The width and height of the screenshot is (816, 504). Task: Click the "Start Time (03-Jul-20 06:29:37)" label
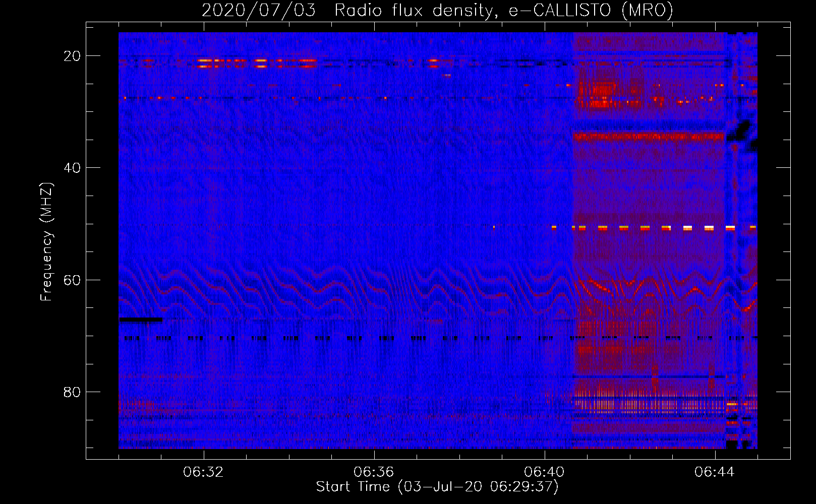click(x=437, y=487)
